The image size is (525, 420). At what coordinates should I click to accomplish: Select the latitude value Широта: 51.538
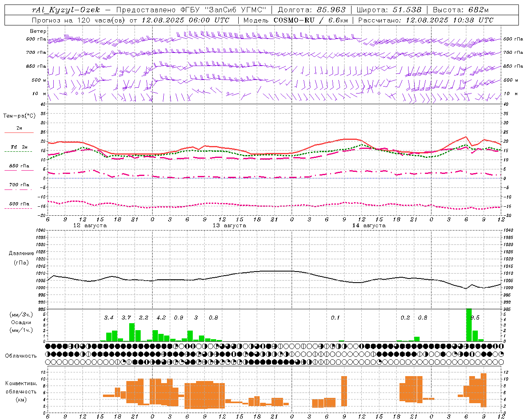coord(389,9)
